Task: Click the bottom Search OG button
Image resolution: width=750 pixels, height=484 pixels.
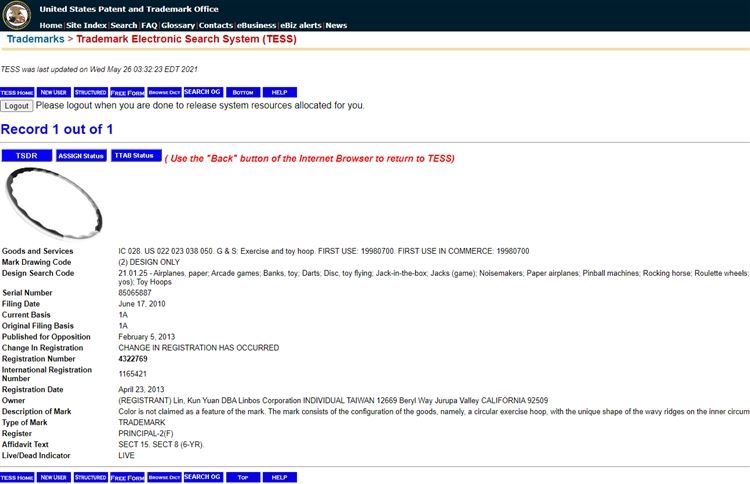Action: click(203, 477)
